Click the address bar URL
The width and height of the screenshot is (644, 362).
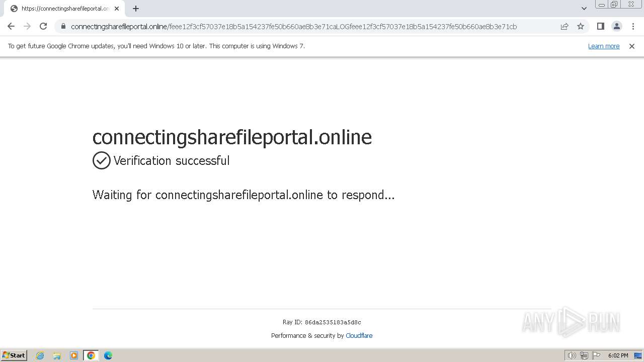coord(294,27)
